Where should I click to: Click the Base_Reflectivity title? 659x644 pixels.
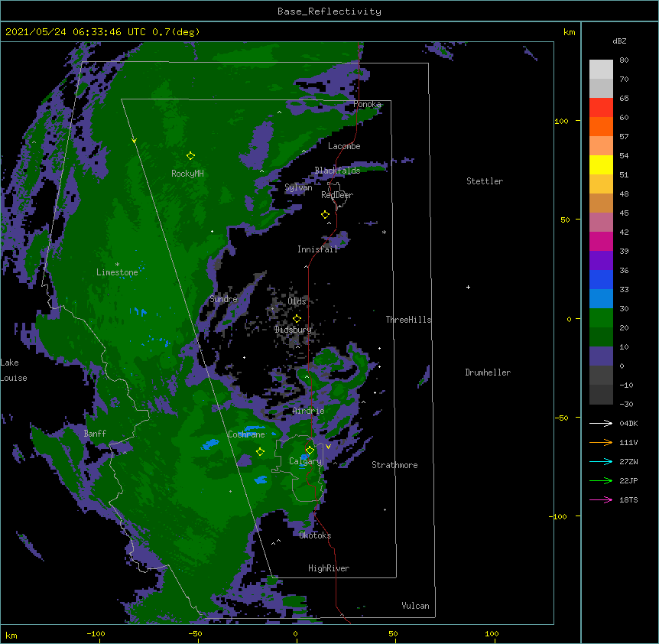[329, 11]
